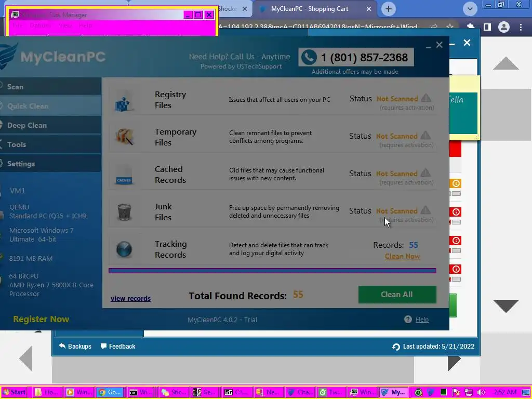
Task: Click the show desktop icon beside the clock
Action: [526, 392]
